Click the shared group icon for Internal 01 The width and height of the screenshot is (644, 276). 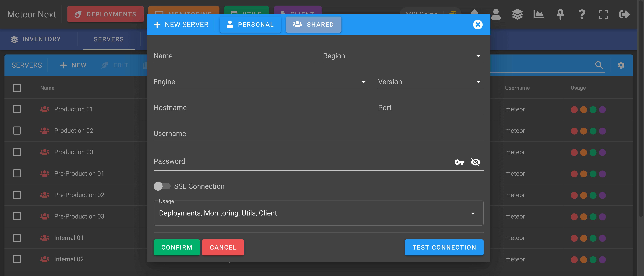click(x=45, y=238)
